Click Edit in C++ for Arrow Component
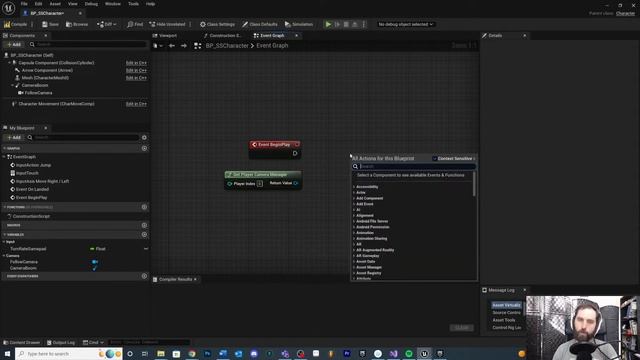The width and height of the screenshot is (640, 360). (x=136, y=70)
